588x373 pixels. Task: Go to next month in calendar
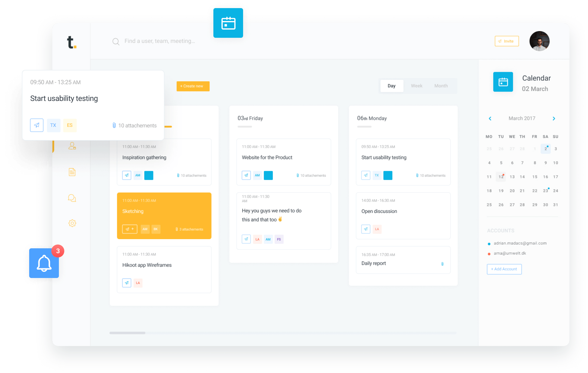pos(554,118)
